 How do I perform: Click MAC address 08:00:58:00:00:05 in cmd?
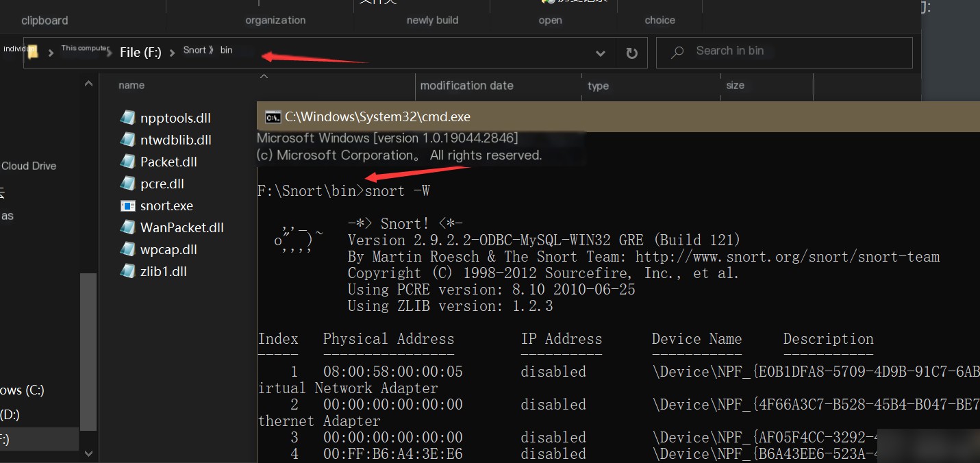[392, 372]
